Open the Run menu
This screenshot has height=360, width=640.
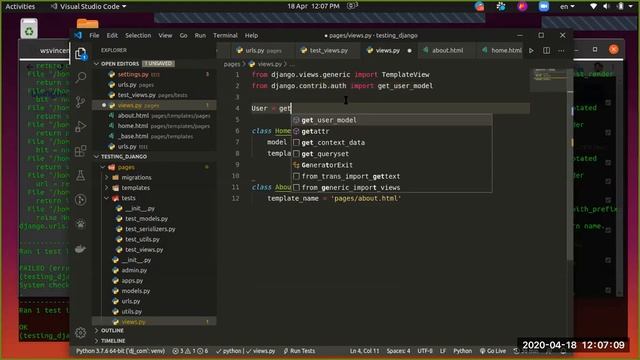200,36
